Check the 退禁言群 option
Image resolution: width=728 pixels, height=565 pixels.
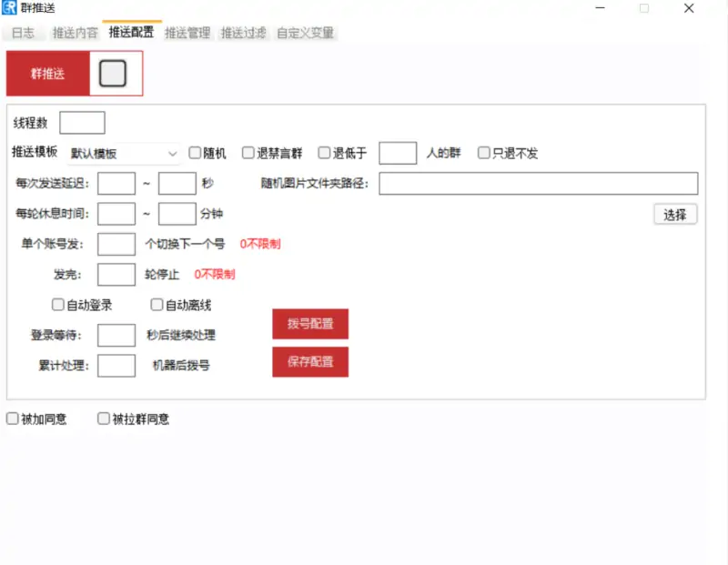click(248, 152)
